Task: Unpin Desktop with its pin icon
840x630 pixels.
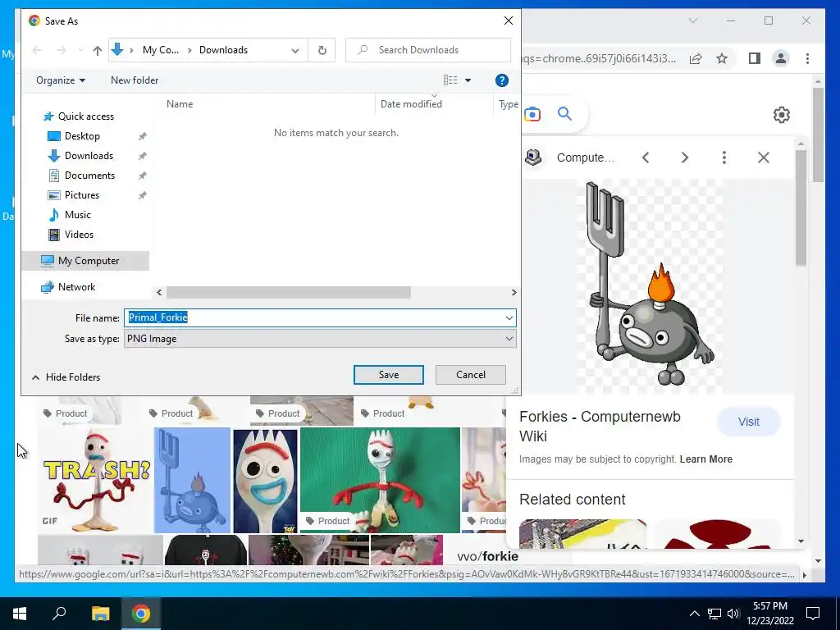Action: 143,137
